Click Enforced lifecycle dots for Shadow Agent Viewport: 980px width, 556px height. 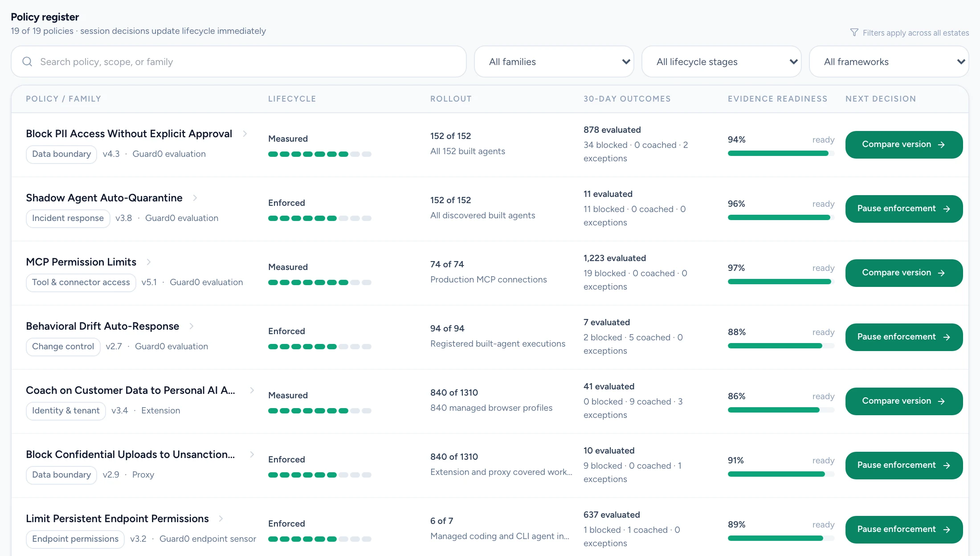pos(320,218)
